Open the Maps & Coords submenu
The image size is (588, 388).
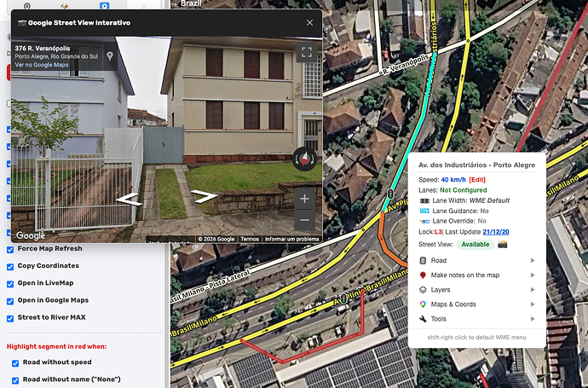(476, 304)
